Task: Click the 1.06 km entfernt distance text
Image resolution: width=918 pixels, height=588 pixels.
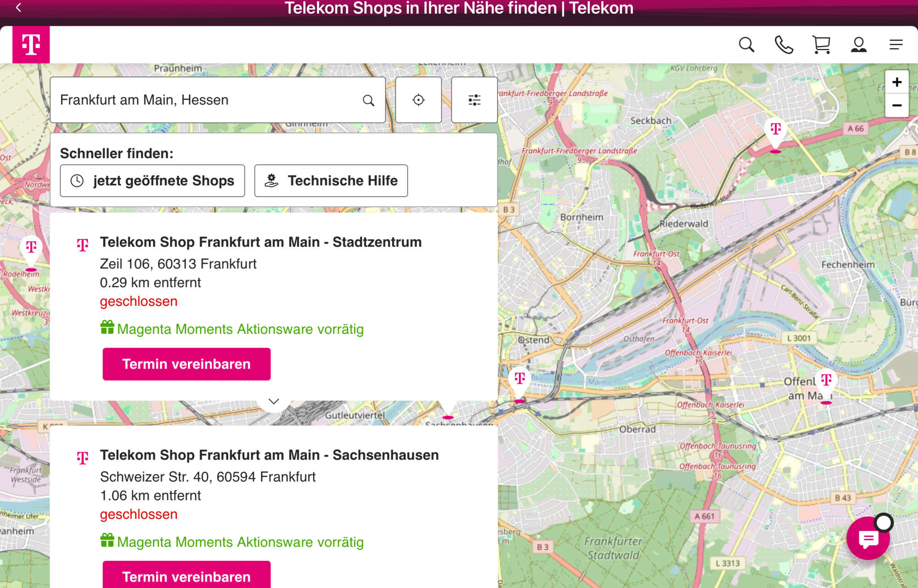Action: 151,495
